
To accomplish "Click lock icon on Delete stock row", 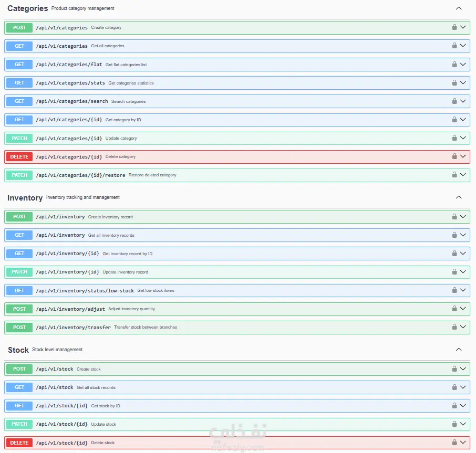I will [x=454, y=442].
